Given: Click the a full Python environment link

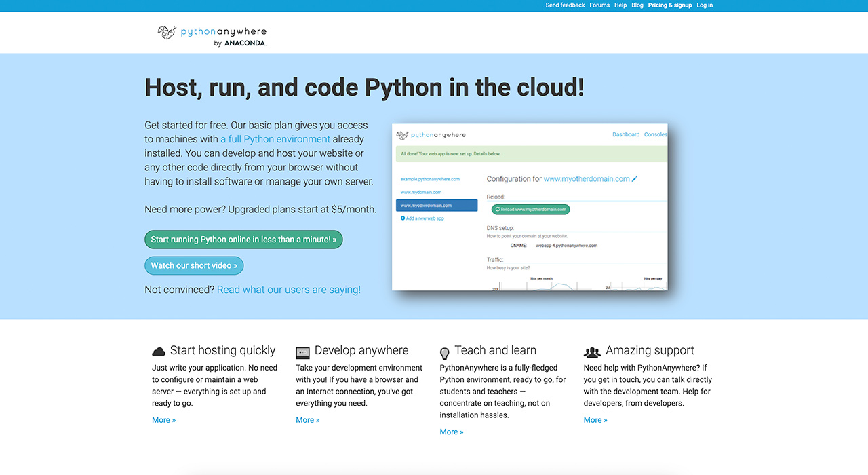Looking at the screenshot, I should (x=275, y=138).
